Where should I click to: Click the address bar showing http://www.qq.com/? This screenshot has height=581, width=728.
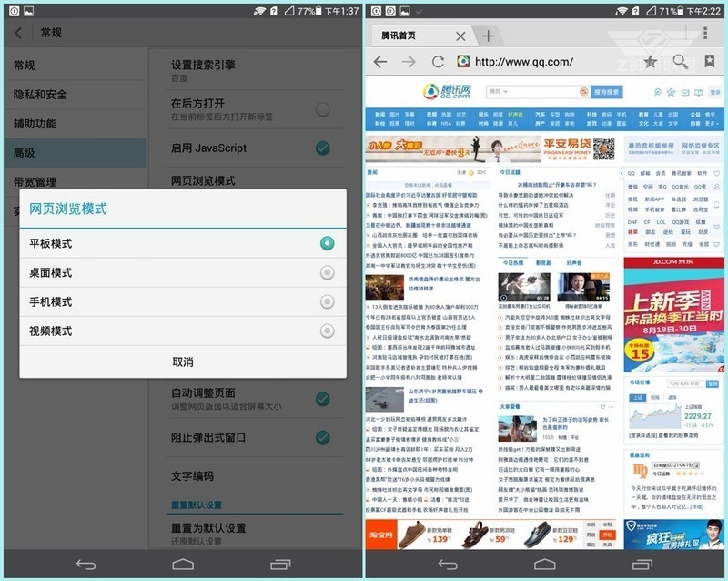point(524,61)
